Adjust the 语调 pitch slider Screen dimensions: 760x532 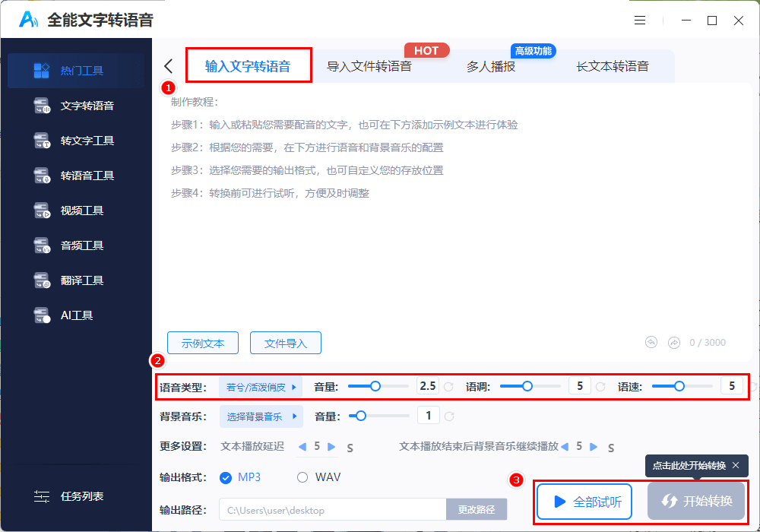pos(530,386)
